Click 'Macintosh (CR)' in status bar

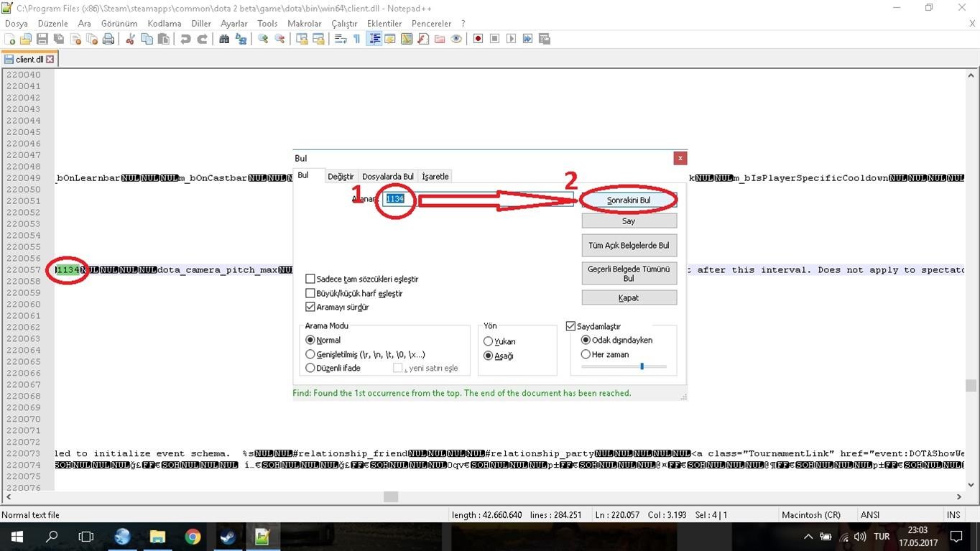[x=811, y=515]
